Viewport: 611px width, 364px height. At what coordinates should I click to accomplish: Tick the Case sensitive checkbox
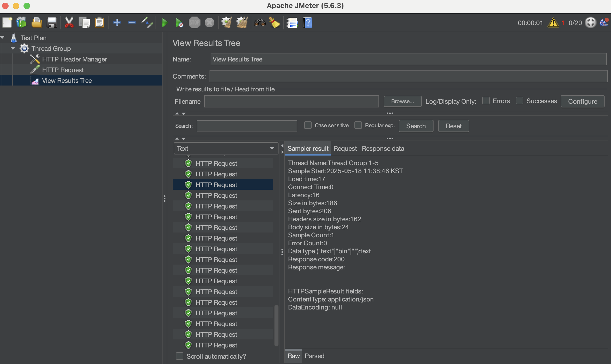click(308, 125)
